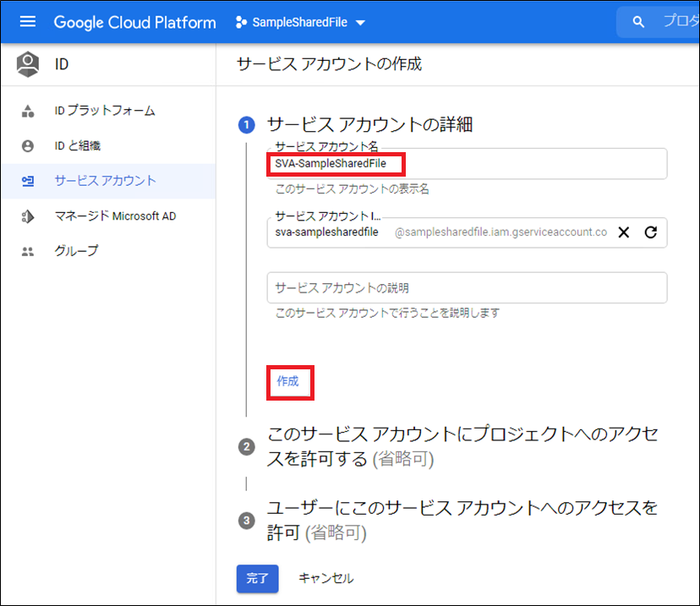Click the このサービスアカウントで行うことを説明します helper text

387,313
